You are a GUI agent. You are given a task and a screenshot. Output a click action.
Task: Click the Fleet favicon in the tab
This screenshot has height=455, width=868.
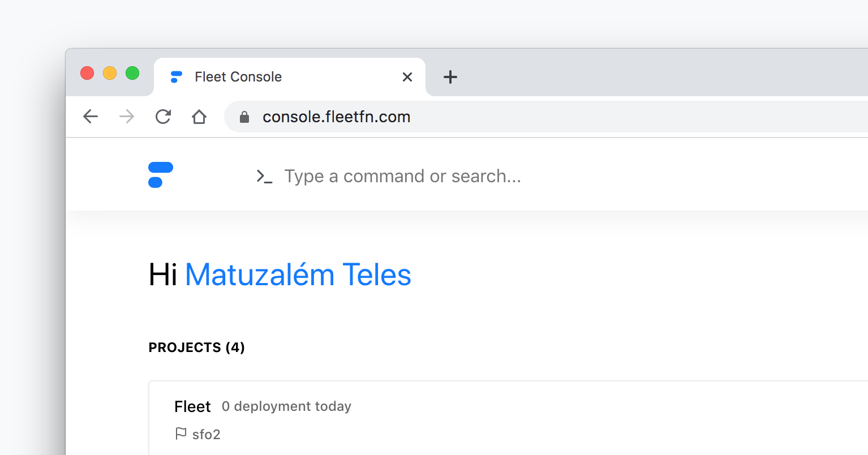tap(177, 77)
